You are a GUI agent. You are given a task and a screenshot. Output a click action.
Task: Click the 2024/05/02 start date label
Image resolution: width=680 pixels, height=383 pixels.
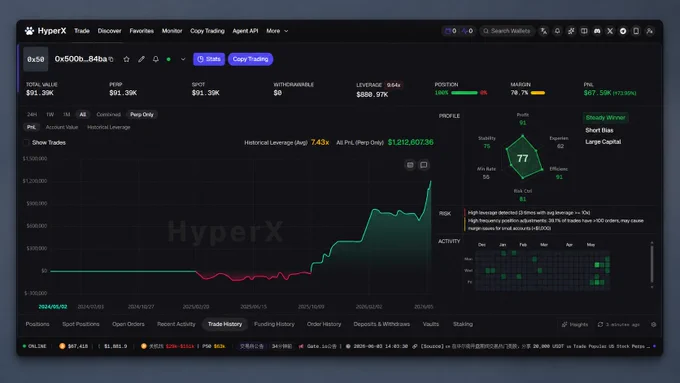[x=53, y=307]
